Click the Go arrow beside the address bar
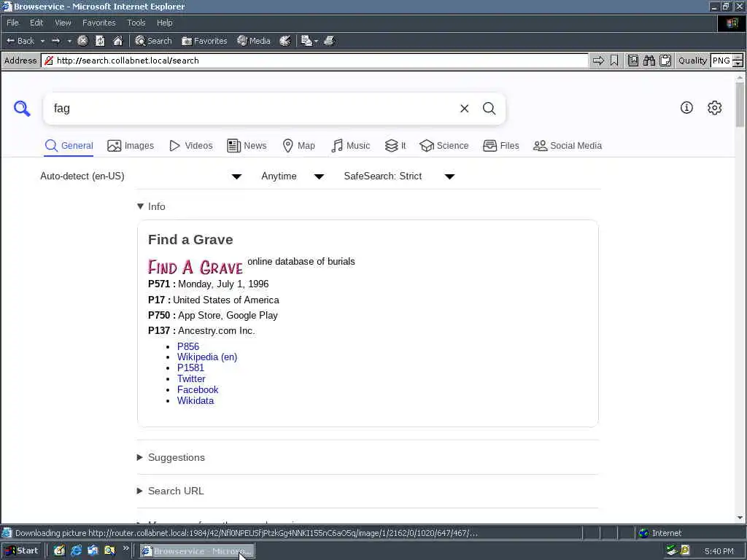This screenshot has height=560, width=747. 598,61
